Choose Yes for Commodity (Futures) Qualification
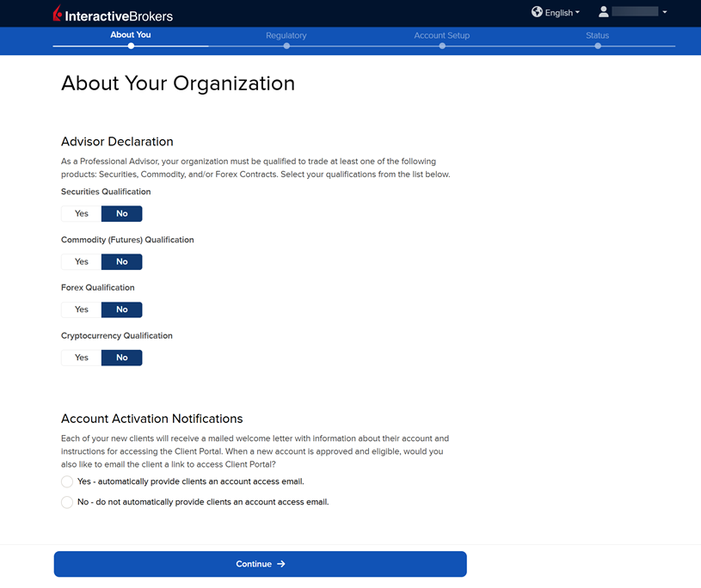Image resolution: width=701 pixels, height=588 pixels. pyautogui.click(x=82, y=262)
